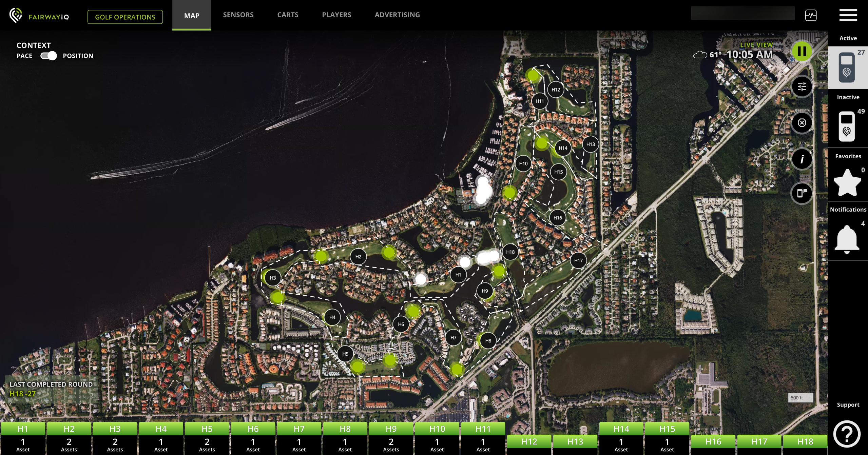Screen dimensions: 868x455
Task: Open the hamburger menu
Action: (848, 15)
